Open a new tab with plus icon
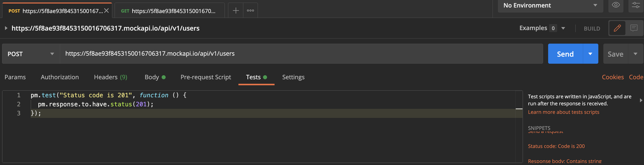 tap(236, 11)
